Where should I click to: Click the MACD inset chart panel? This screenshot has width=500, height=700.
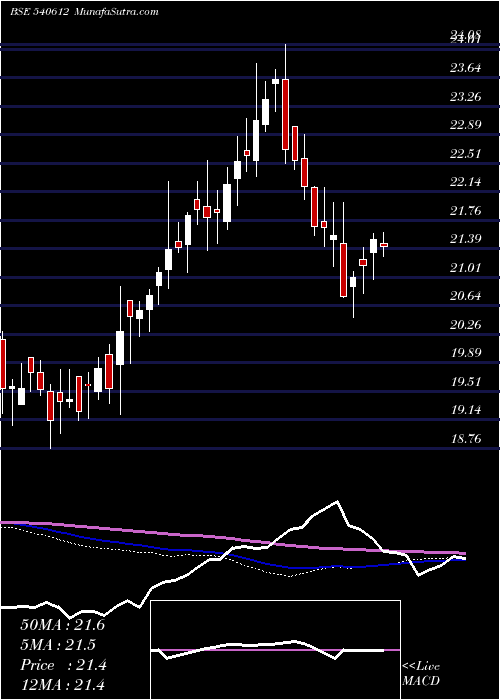click(275, 650)
